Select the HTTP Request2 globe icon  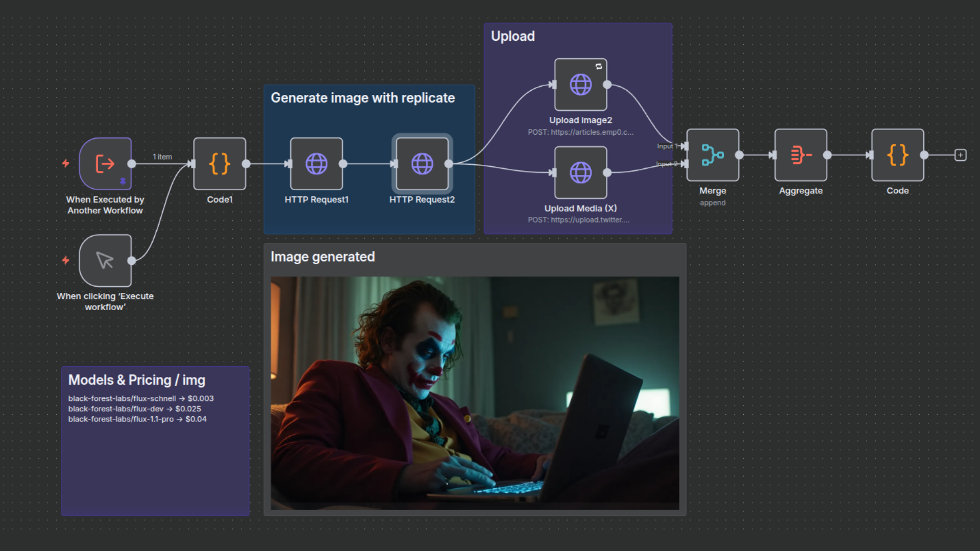(422, 164)
